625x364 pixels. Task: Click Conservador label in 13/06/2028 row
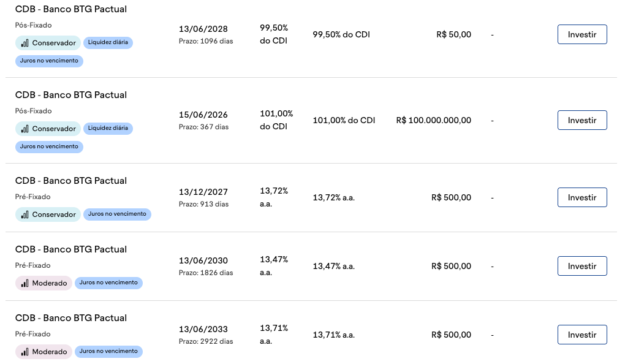click(x=54, y=43)
